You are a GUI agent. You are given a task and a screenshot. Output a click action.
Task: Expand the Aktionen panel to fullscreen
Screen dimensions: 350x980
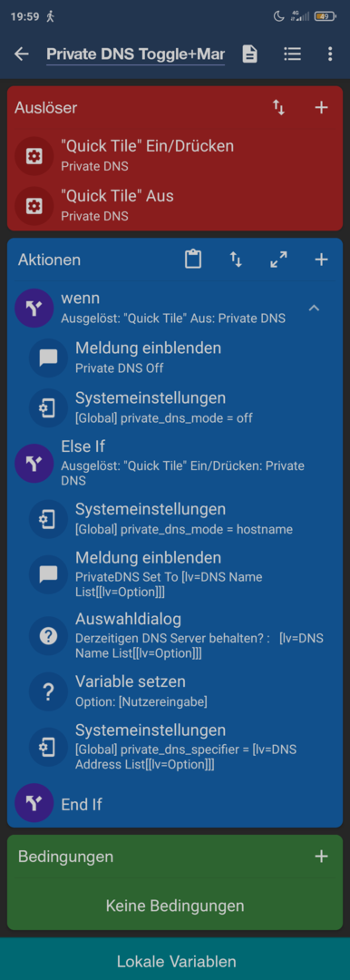(278, 260)
